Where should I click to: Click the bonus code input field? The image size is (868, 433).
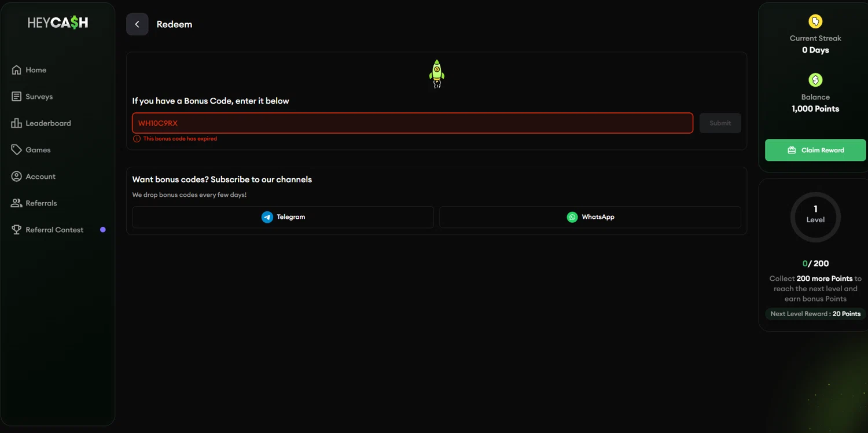[x=413, y=123]
